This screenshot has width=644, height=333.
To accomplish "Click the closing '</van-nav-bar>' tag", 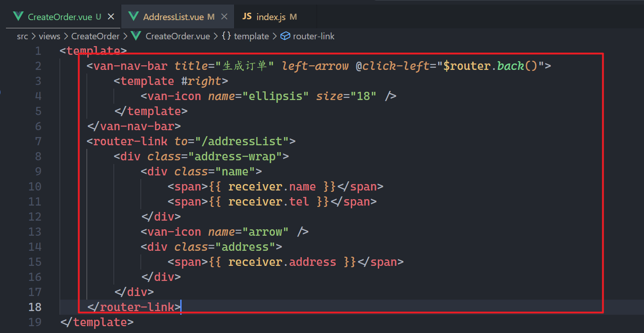I will coord(134,127).
